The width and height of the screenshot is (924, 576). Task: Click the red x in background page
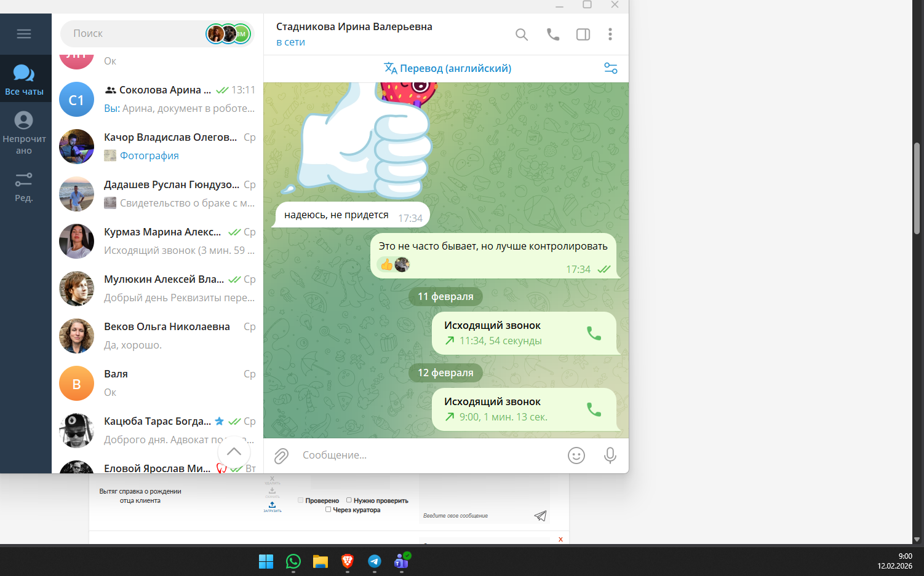coord(560,539)
